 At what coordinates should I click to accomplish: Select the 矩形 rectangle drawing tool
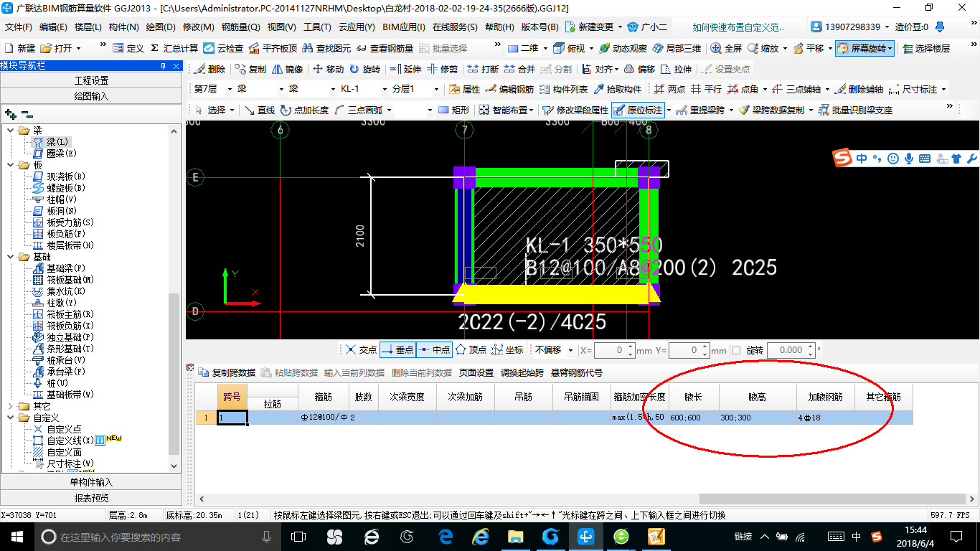[x=453, y=110]
